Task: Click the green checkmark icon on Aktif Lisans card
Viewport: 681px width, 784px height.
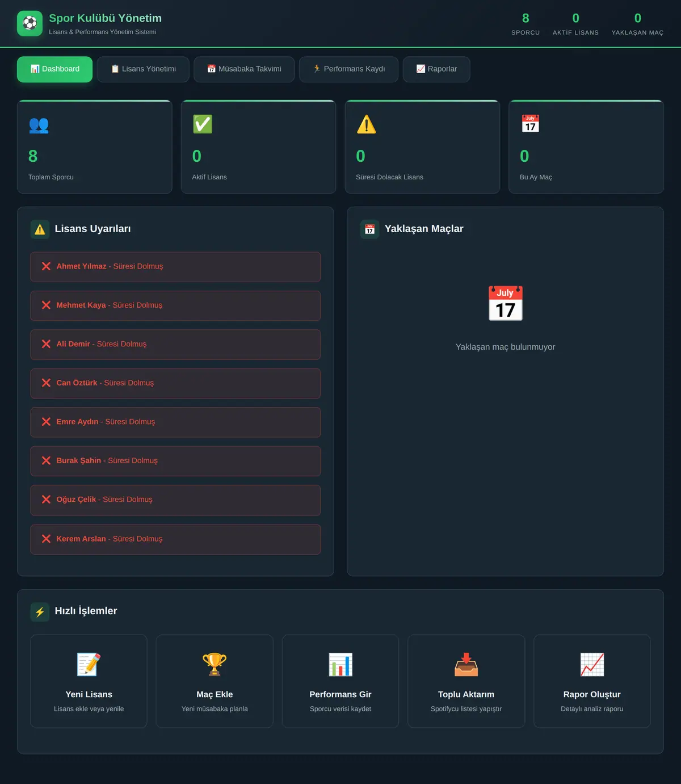Action: (203, 124)
